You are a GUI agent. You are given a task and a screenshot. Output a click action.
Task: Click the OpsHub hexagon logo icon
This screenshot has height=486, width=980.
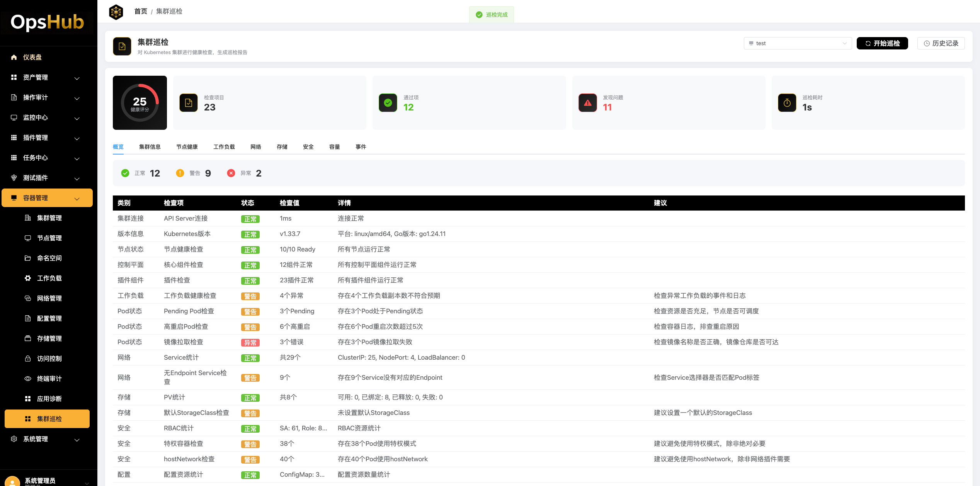[x=116, y=12]
